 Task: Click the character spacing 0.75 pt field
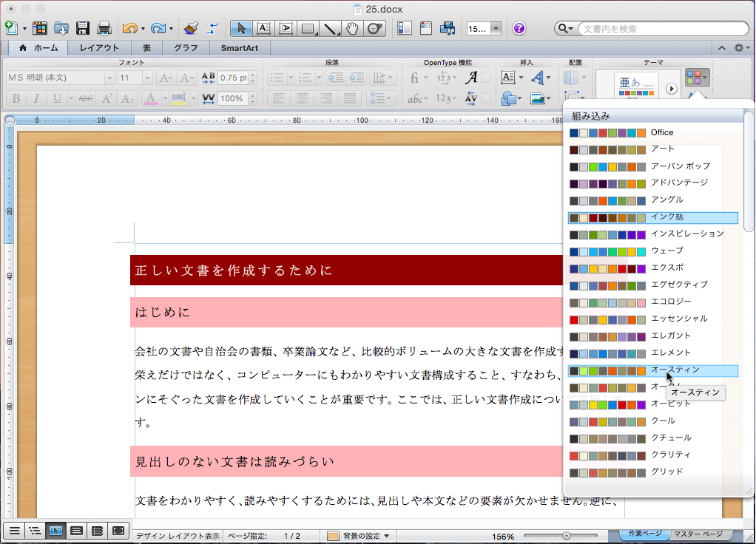click(x=233, y=78)
